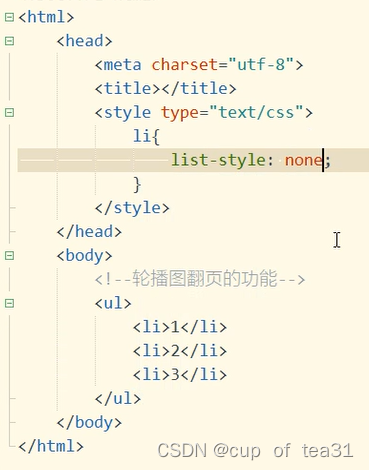Screen dimensions: 369x470
Task: Click the closing </html> tag
Action: click(51, 446)
